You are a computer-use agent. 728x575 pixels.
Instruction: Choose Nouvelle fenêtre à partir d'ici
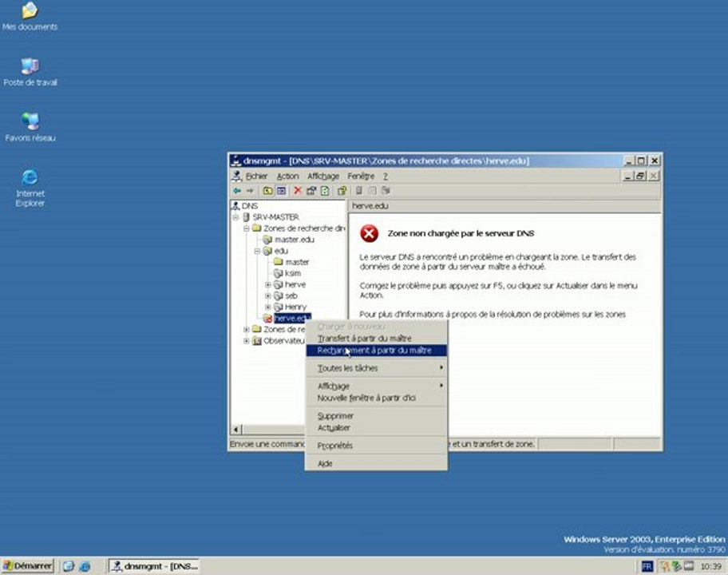point(376,398)
